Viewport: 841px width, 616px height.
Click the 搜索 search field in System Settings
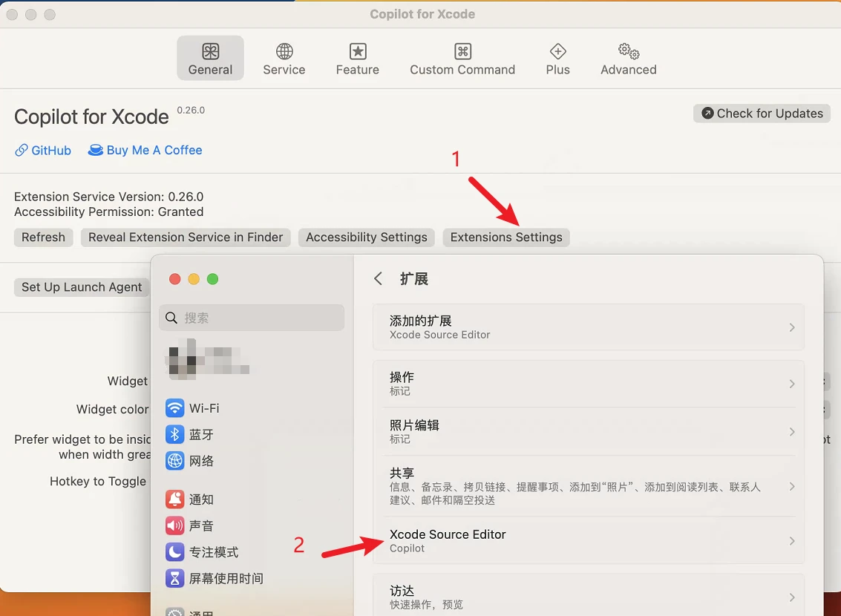pos(252,318)
